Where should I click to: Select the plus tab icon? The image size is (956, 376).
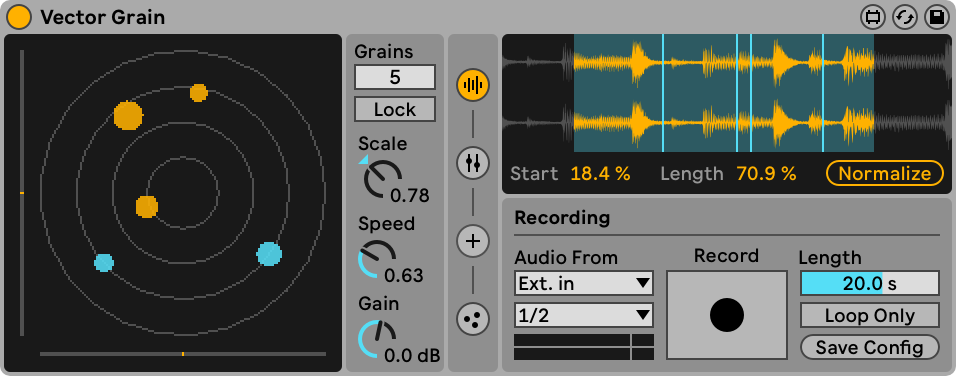point(473,241)
